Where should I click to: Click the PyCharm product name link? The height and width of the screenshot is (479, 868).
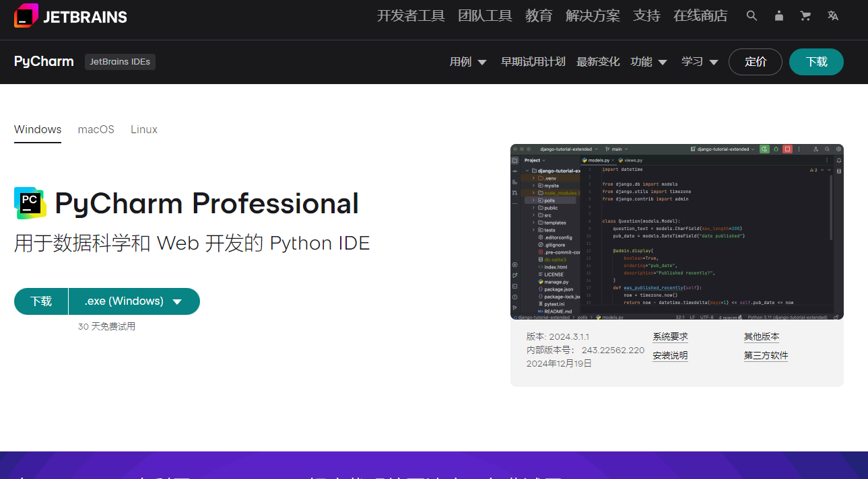coord(44,61)
